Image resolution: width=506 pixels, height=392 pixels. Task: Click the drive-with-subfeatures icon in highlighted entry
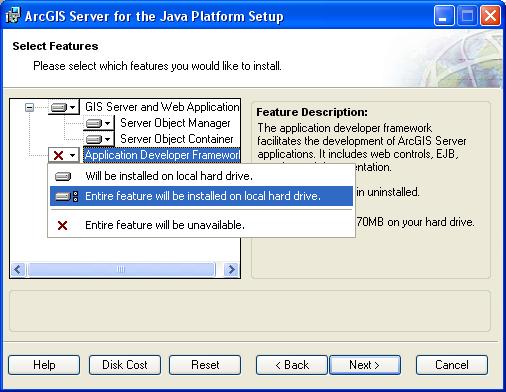click(66, 196)
